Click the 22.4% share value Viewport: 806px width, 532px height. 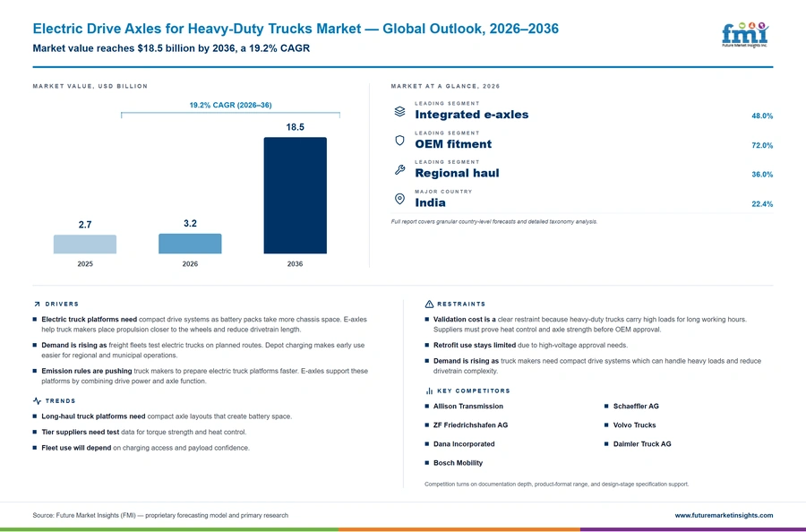point(762,204)
